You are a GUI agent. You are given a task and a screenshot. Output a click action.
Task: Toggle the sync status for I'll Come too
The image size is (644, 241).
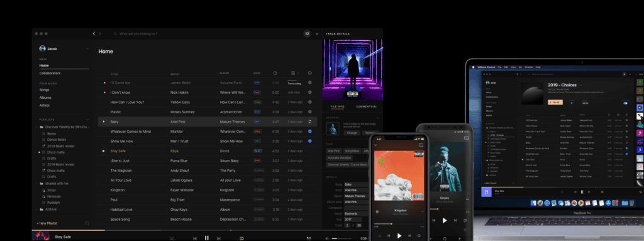[x=309, y=82]
